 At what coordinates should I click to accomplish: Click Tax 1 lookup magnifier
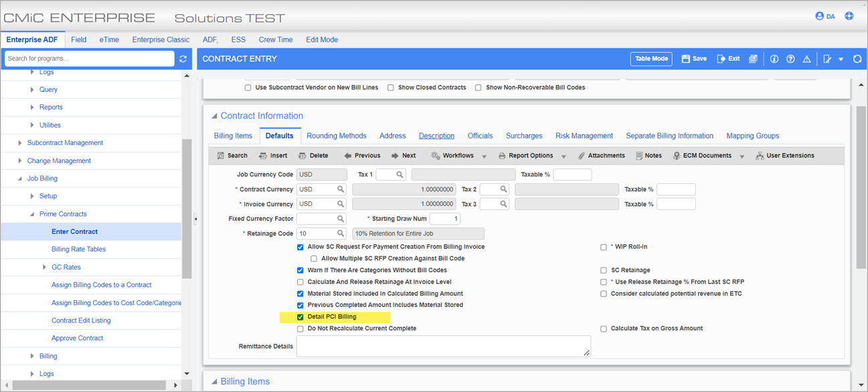click(x=400, y=175)
